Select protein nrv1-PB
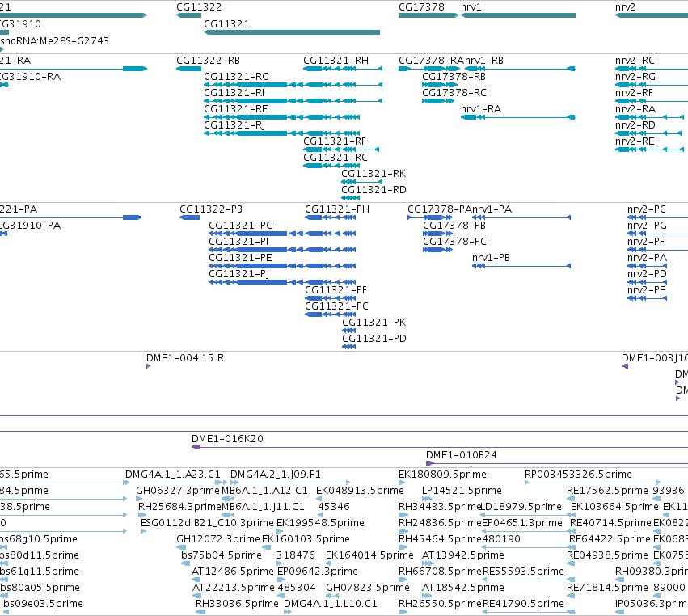Viewport: 688px width, 616px height. click(491, 258)
